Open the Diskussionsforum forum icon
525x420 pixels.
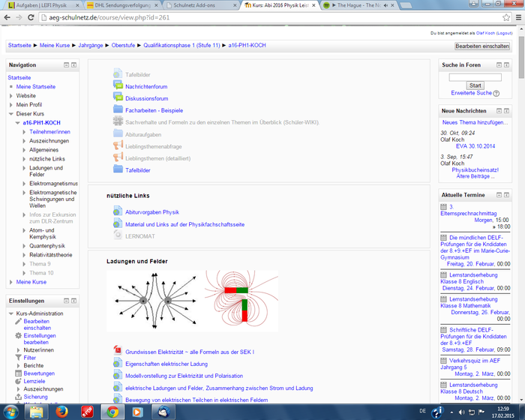coord(118,97)
